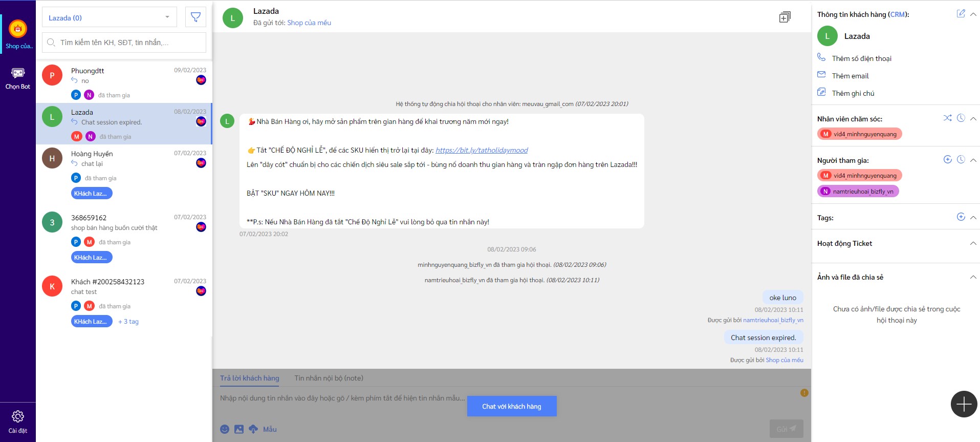Open the bit.ly/tatholidaymood link
This screenshot has height=442, width=980.
tap(482, 150)
